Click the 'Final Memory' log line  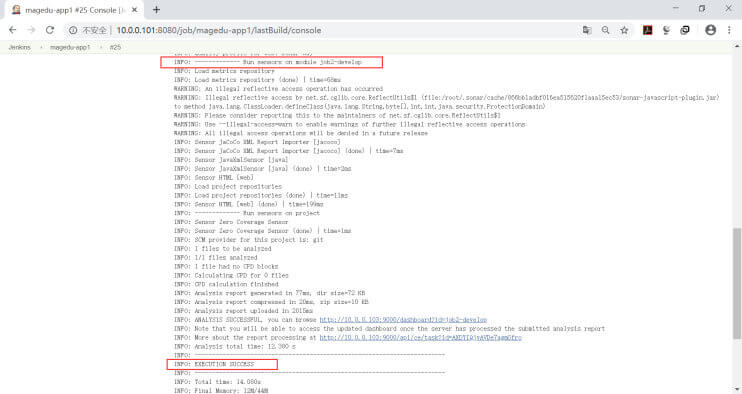tap(221, 391)
